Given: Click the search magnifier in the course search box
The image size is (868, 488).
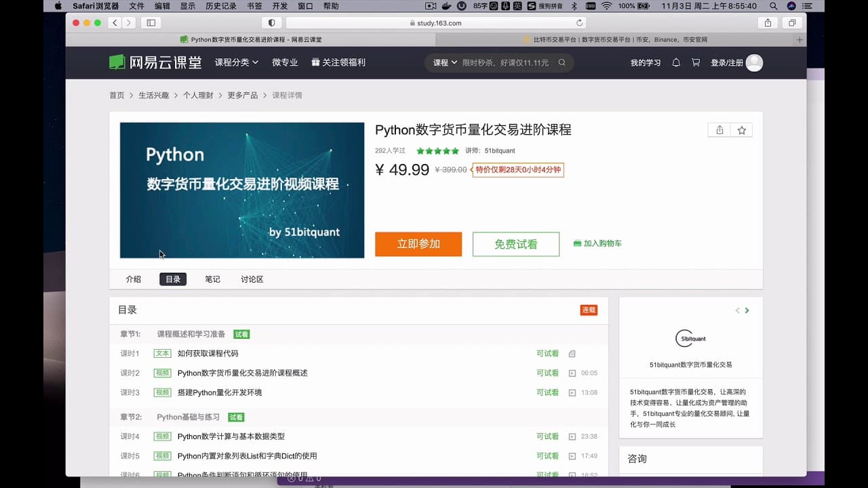Looking at the screenshot, I should [562, 62].
